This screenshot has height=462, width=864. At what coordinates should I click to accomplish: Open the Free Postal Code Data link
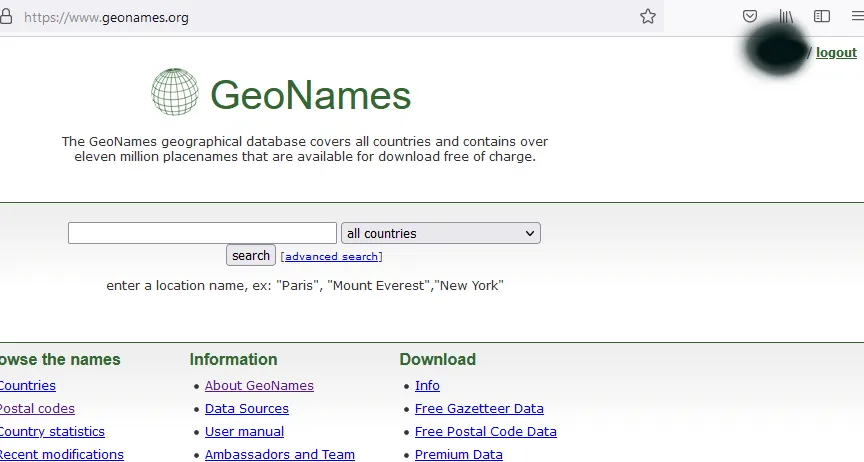pyautogui.click(x=485, y=432)
